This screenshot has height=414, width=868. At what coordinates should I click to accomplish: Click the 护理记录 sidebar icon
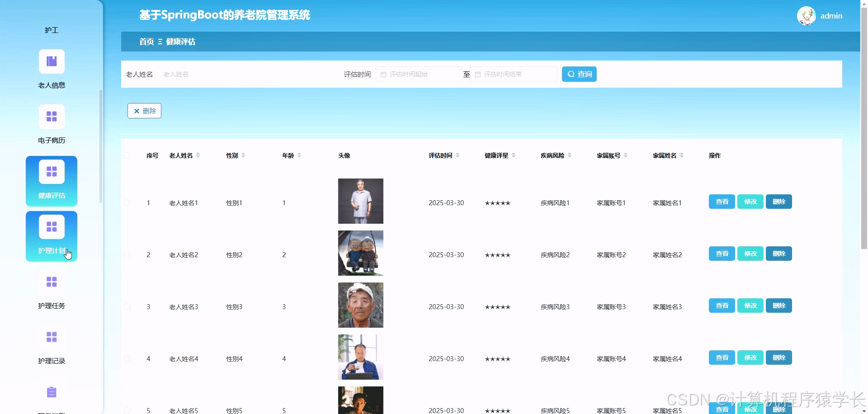coord(51,337)
